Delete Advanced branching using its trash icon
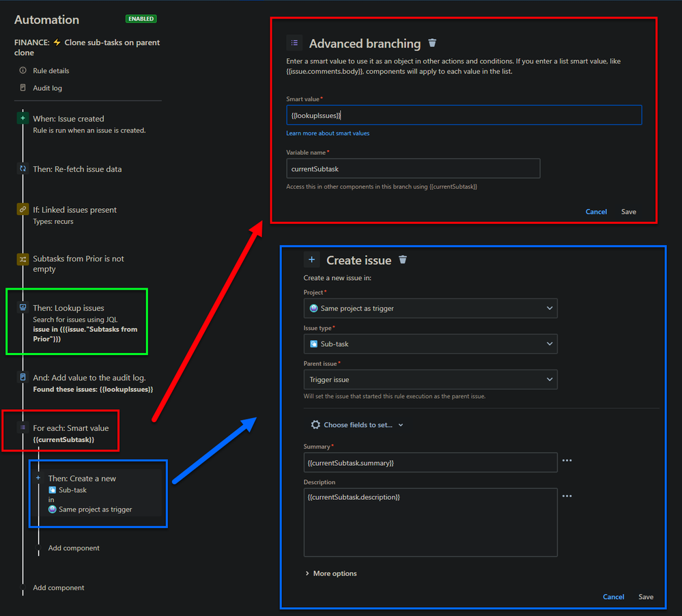 [432, 43]
